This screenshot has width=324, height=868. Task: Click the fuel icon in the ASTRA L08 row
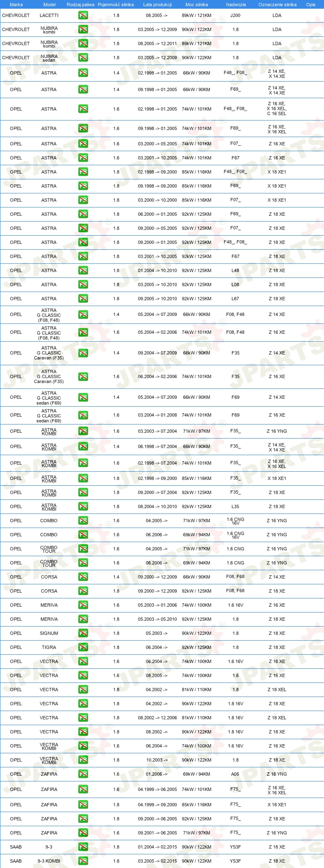[x=83, y=285]
